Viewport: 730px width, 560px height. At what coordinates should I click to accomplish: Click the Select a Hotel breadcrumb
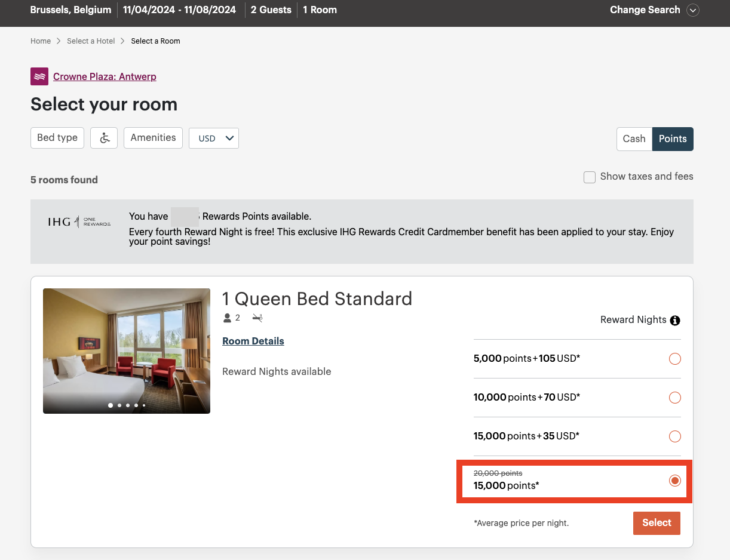point(91,41)
